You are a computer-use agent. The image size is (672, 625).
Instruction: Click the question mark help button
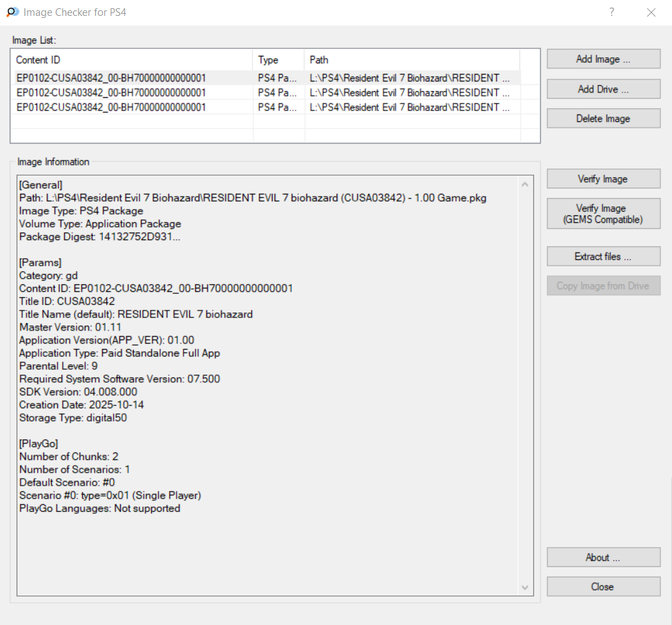[611, 12]
